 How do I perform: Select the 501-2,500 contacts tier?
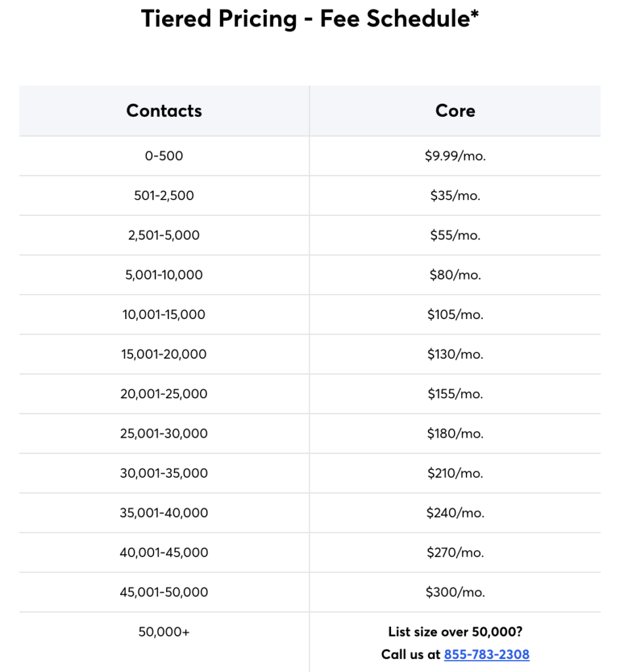pos(164,196)
